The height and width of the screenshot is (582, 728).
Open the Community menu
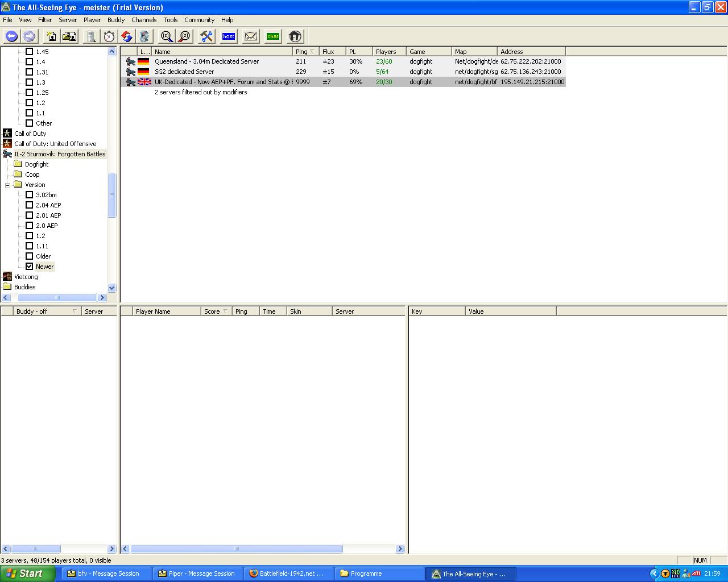pos(199,20)
